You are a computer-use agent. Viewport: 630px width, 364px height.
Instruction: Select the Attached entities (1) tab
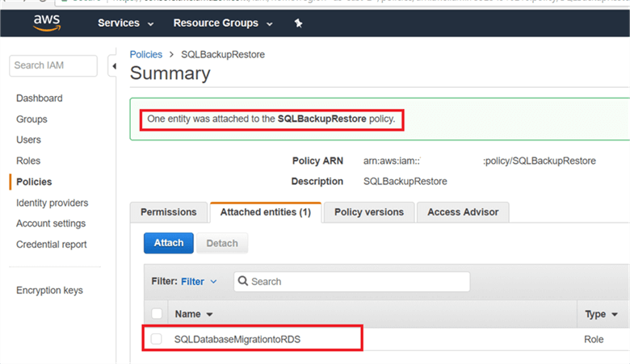[x=266, y=212]
